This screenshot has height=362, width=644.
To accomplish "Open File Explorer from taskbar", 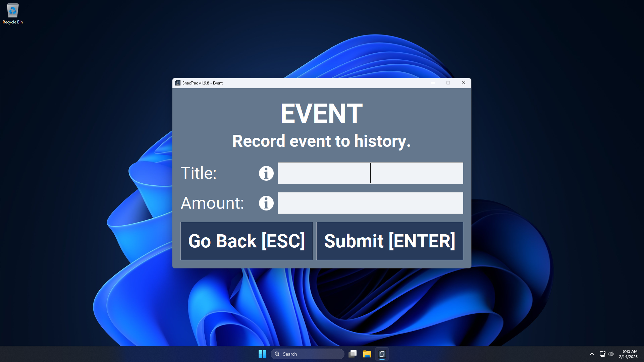I will click(367, 354).
